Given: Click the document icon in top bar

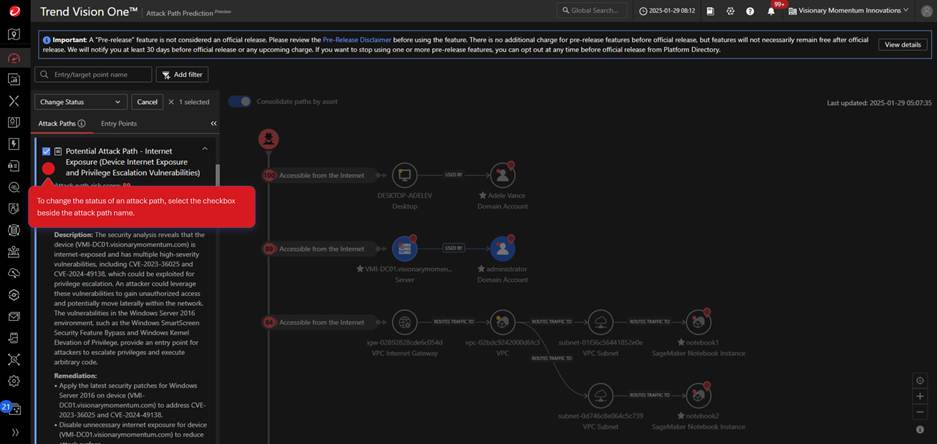Looking at the screenshot, I should click(x=710, y=11).
